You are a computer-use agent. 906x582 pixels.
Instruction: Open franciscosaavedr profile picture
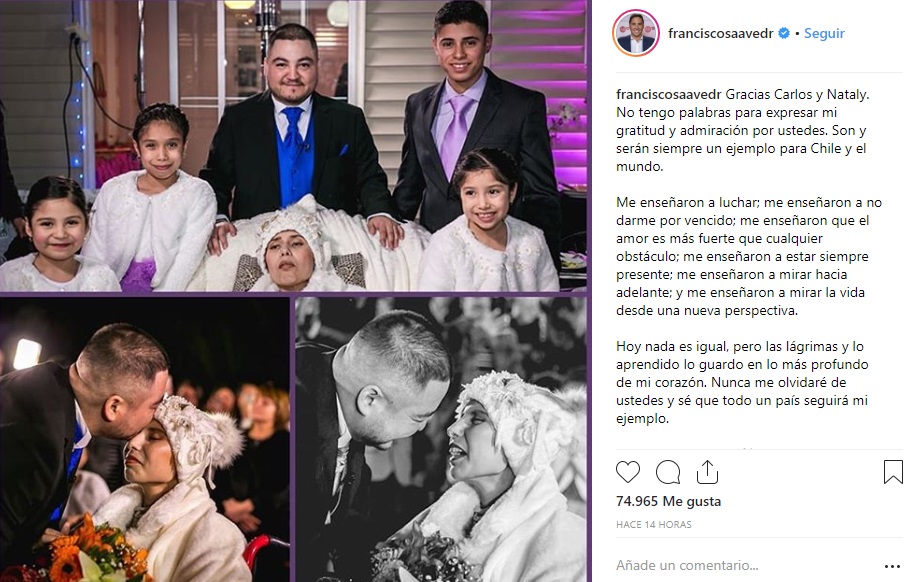[636, 33]
